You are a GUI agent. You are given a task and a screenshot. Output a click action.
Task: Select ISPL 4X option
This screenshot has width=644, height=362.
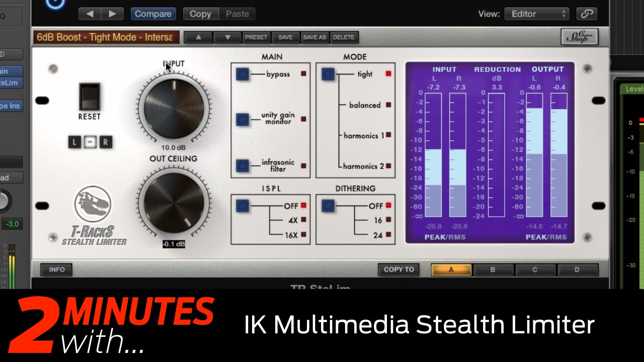(x=303, y=220)
